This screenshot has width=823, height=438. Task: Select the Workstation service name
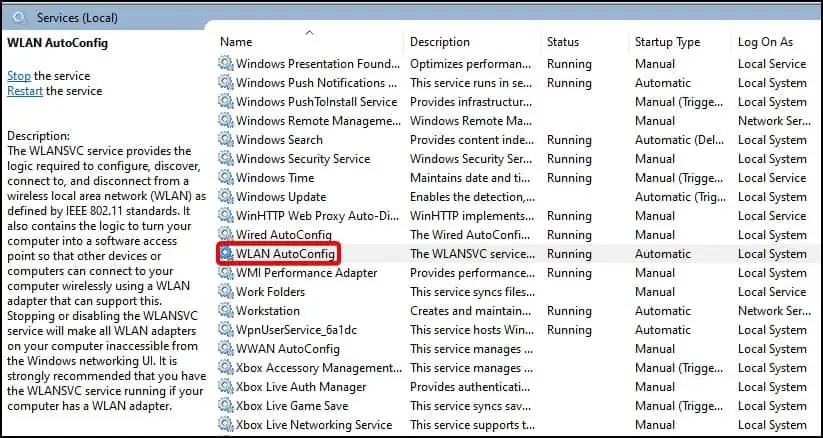point(268,311)
